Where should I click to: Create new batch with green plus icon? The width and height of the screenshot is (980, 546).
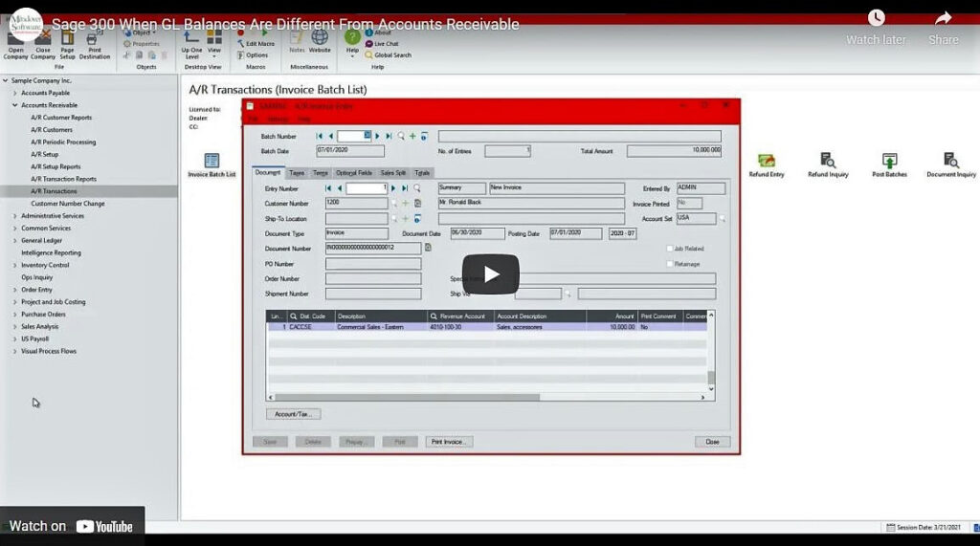[412, 136]
